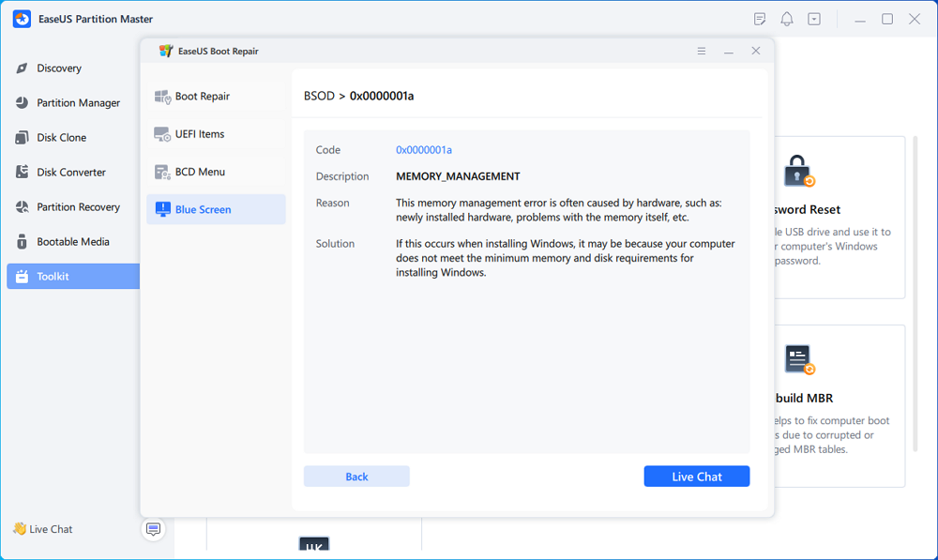Click the Password Reset lock icon

[796, 172]
